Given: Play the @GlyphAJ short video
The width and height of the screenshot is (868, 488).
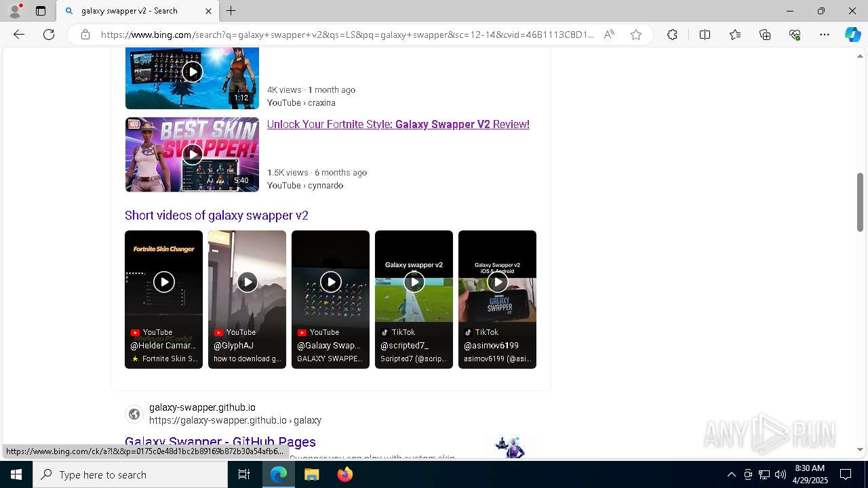Looking at the screenshot, I should (x=247, y=300).
